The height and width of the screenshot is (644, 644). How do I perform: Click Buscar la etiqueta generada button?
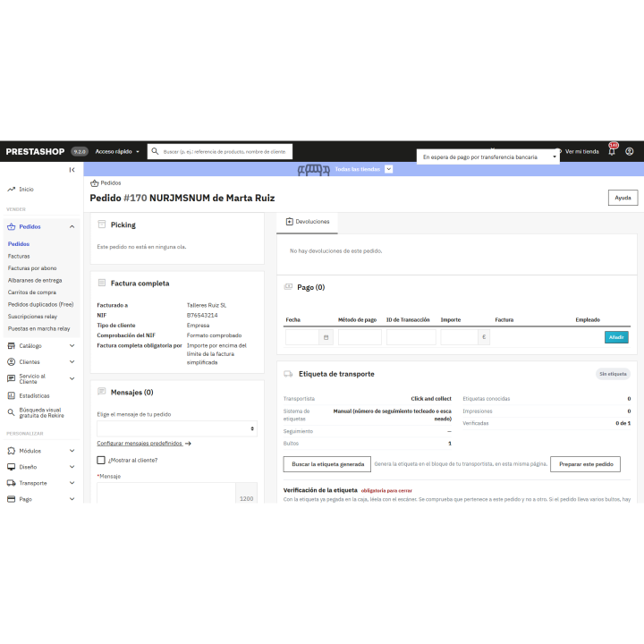327,464
